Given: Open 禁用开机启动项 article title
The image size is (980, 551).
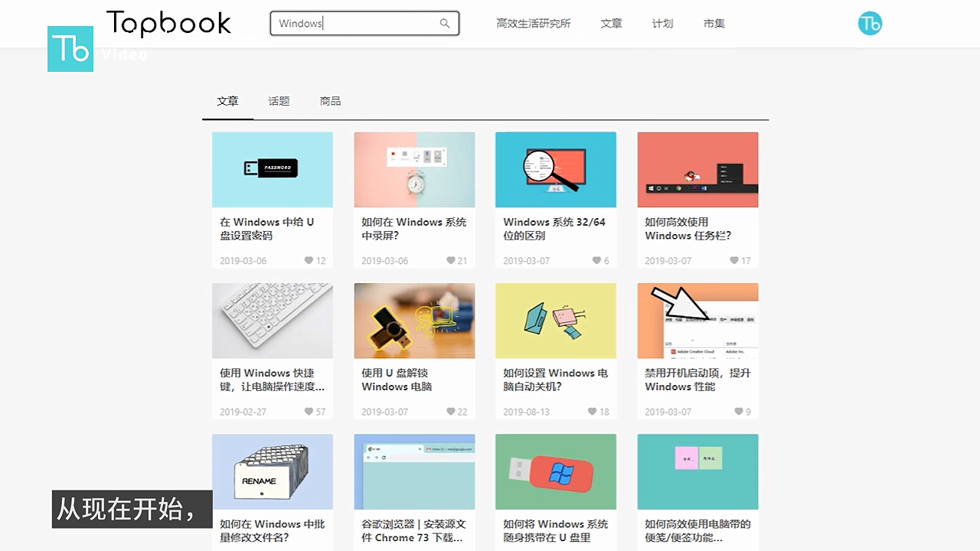Looking at the screenshot, I should pyautogui.click(x=697, y=380).
